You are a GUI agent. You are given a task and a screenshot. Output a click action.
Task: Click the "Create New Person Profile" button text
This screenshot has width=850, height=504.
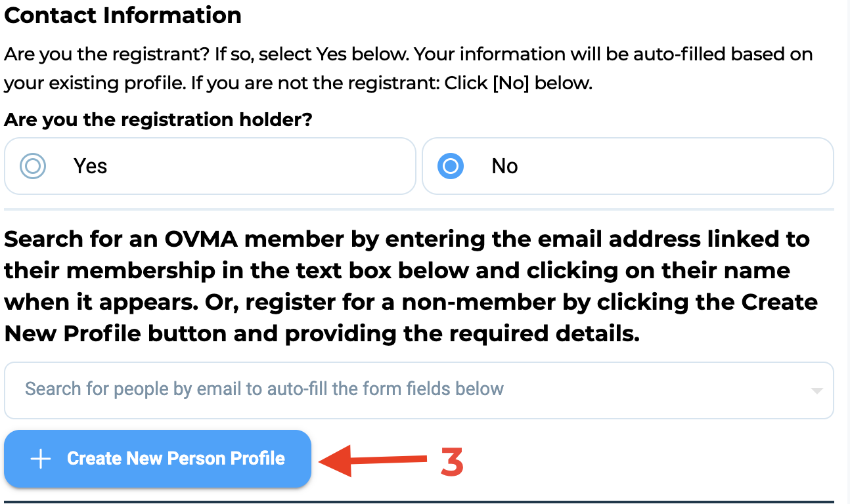tap(176, 458)
